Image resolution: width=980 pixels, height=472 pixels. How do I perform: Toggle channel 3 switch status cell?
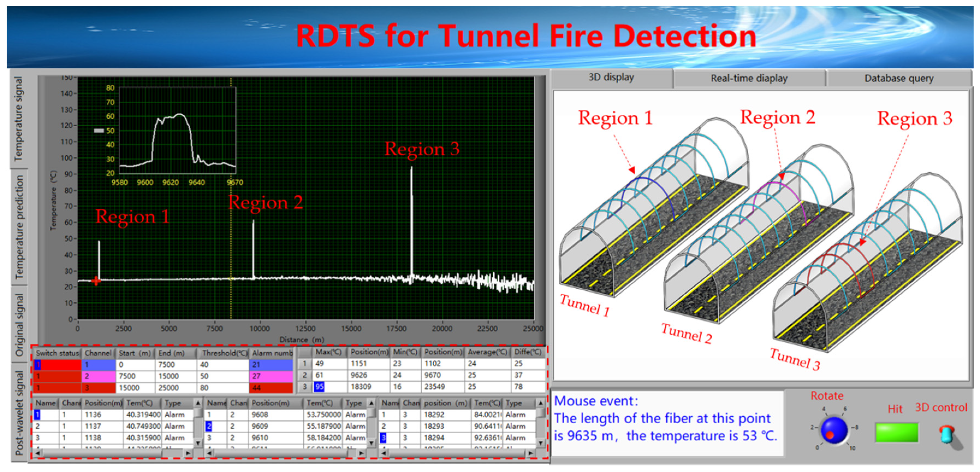coord(57,388)
